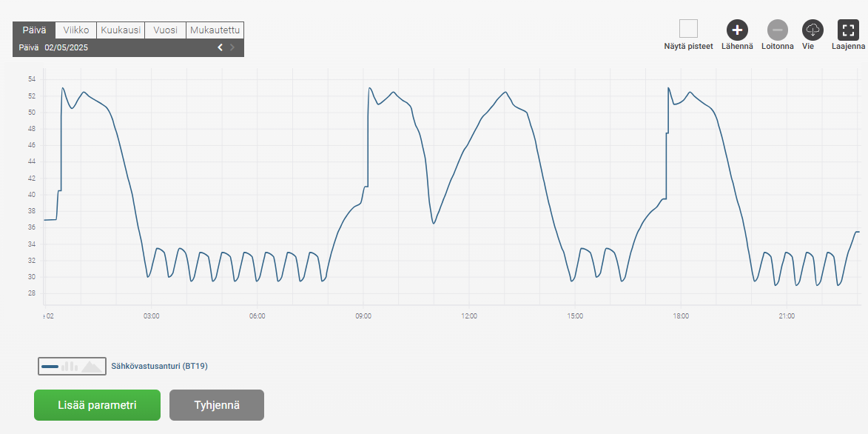Click the 12:00 time axis label

[469, 316]
